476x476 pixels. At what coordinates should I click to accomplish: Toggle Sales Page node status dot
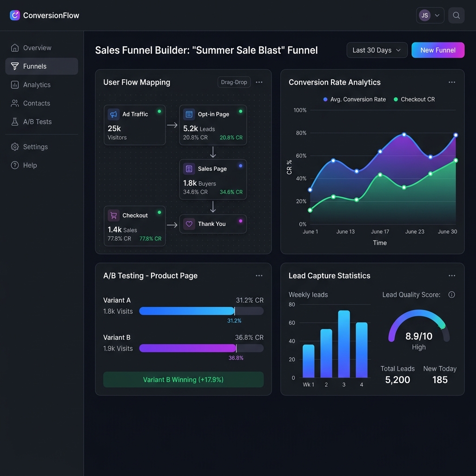coord(240,166)
